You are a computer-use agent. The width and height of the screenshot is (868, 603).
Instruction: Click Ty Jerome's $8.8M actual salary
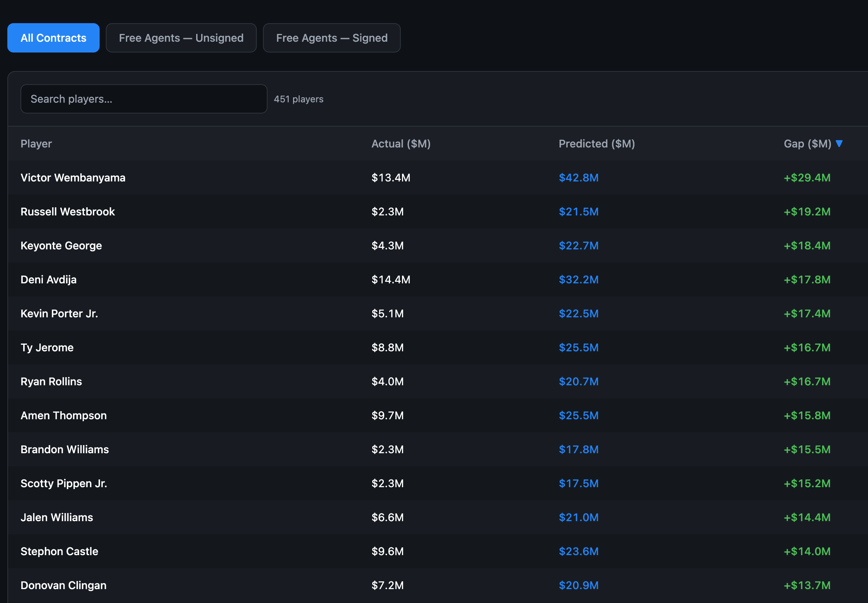(x=388, y=347)
